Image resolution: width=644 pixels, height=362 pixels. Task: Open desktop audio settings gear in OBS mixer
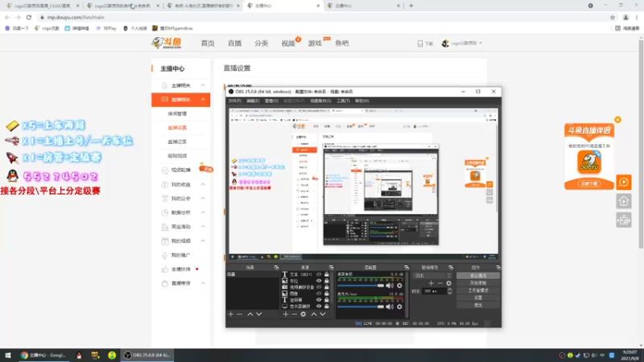point(399,286)
